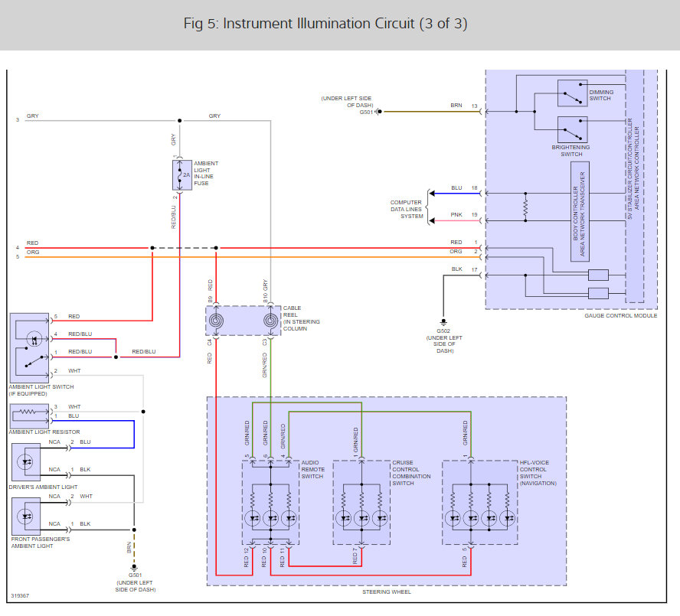Click the brightening switch symbol

pos(572,129)
